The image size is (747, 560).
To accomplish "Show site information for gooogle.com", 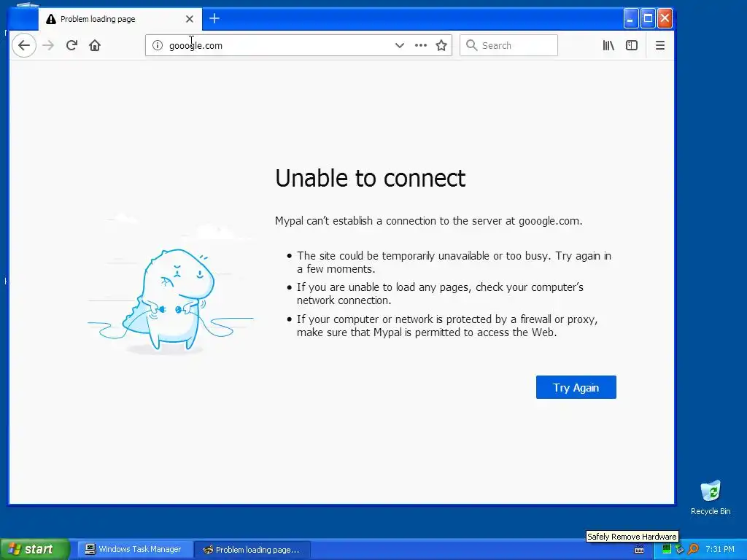I will [x=158, y=45].
